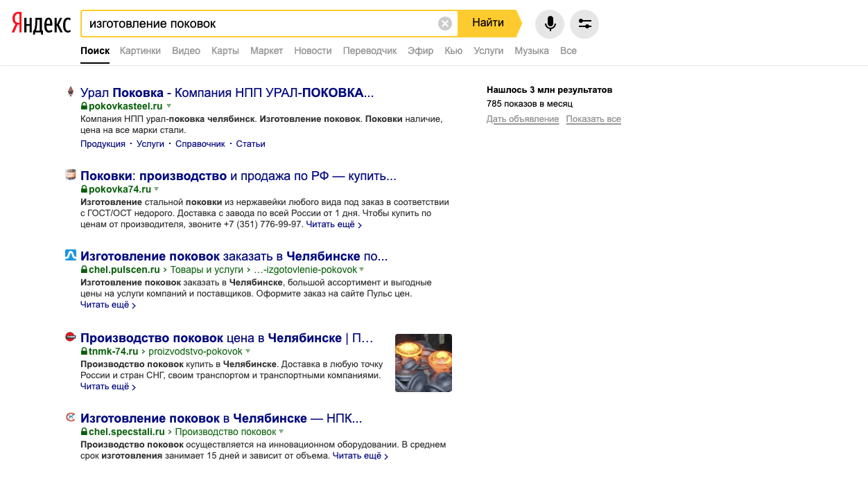Click the pokovka74.ru favicon

(x=70, y=175)
